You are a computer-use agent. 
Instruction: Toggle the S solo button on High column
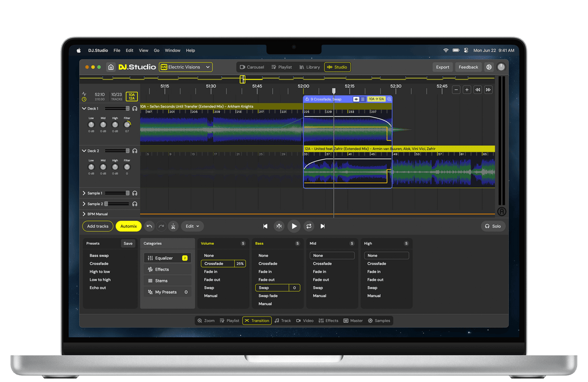coord(406,243)
